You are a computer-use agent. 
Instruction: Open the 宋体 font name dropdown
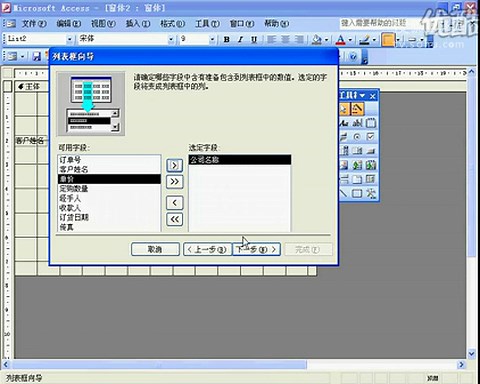point(171,39)
